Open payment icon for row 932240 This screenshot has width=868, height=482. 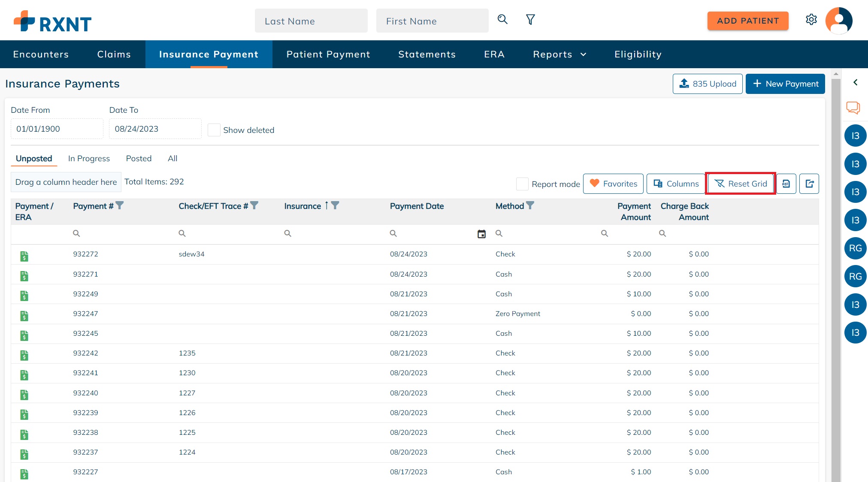click(x=24, y=395)
